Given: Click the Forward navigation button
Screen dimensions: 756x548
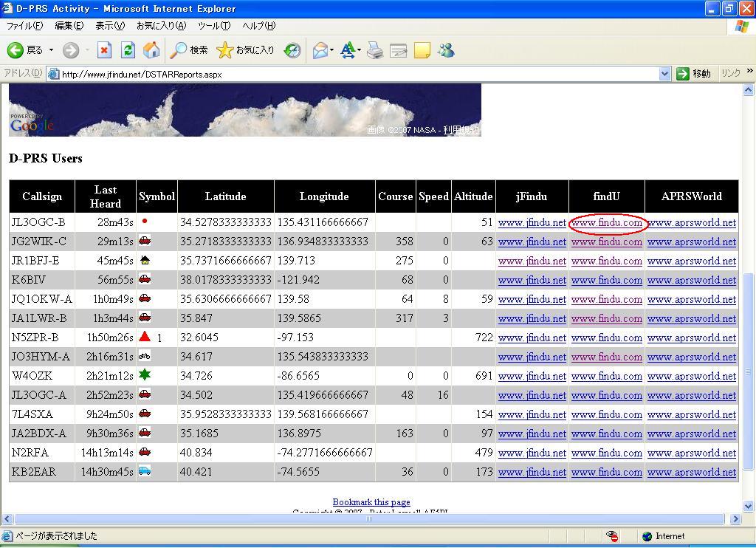Looking at the screenshot, I should point(70,49).
